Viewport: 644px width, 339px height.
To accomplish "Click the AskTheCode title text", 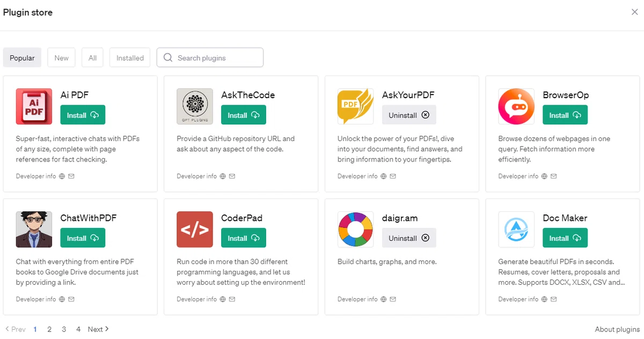I will coord(248,95).
